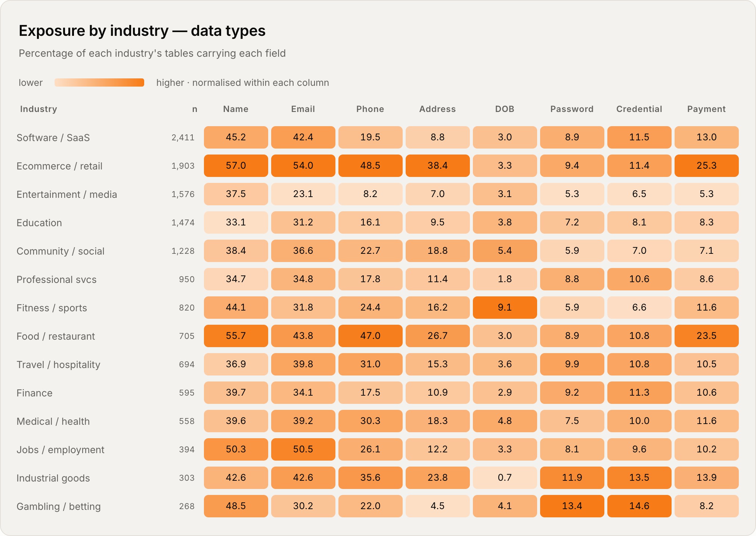
Task: Click the Fitness / sports DOB cell 9.1
Action: [505, 308]
